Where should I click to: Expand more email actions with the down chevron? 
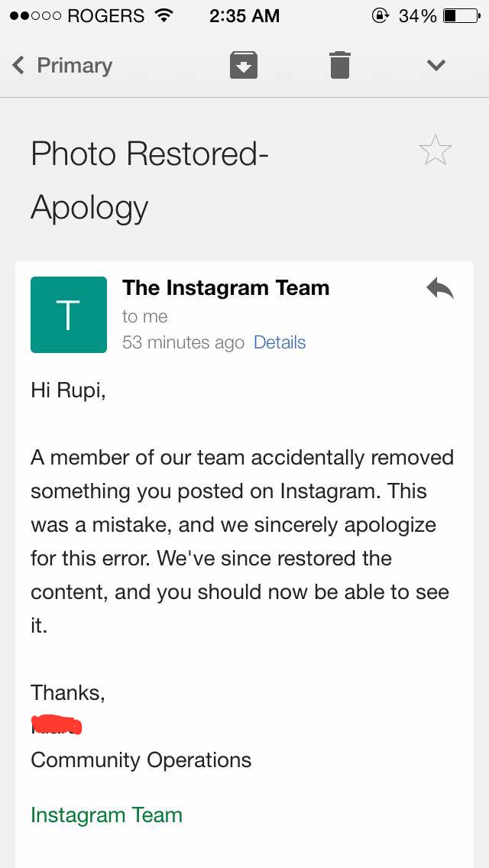pos(436,66)
